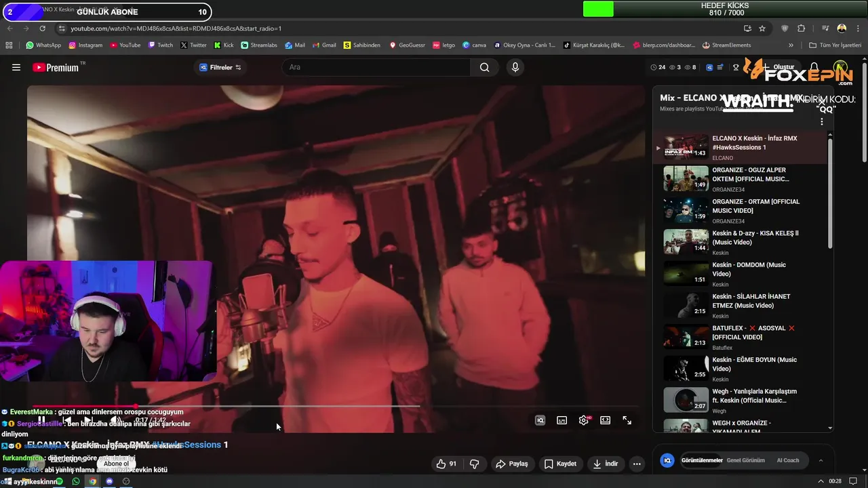Toggle subtitles in the player controls
Viewport: 868px width, 488px height.
click(x=562, y=420)
